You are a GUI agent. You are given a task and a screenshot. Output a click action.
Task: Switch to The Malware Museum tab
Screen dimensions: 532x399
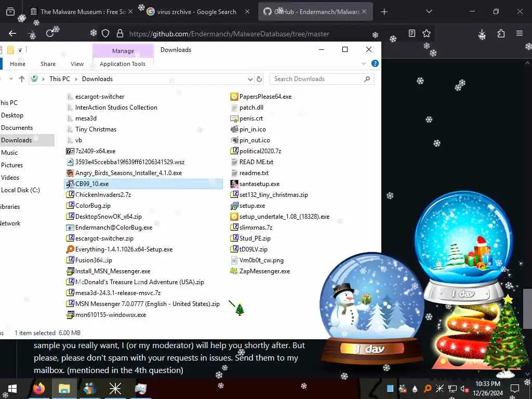click(x=82, y=12)
